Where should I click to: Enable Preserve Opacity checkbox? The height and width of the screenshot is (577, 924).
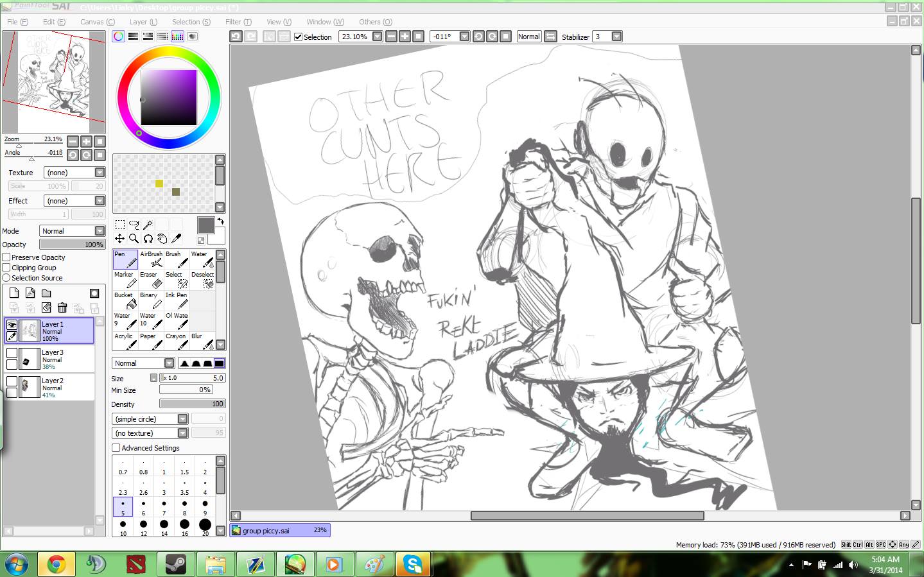click(x=6, y=257)
